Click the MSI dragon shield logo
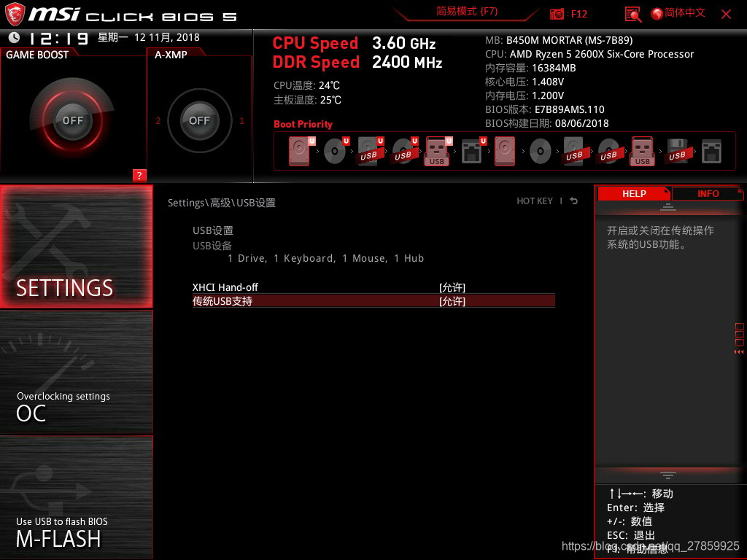 [15, 15]
